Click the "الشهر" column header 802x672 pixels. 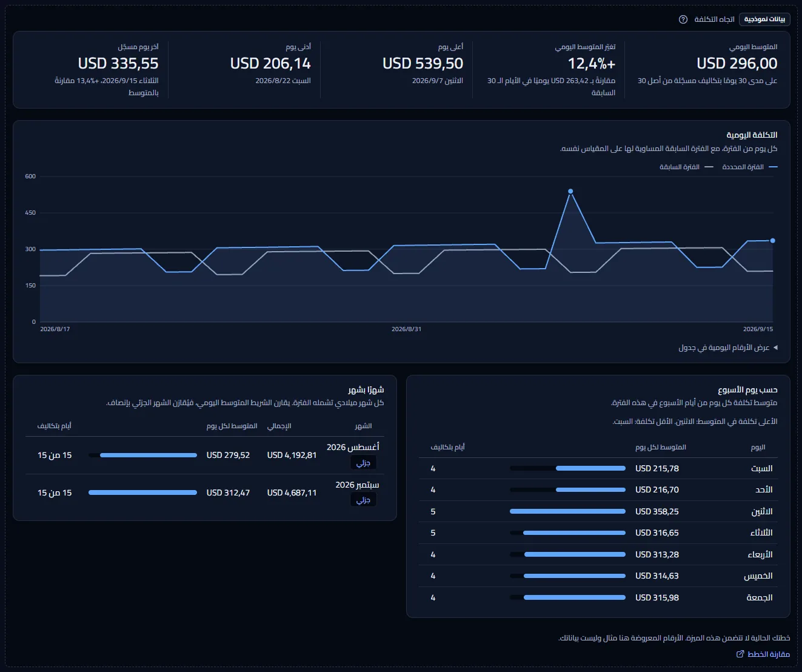pyautogui.click(x=363, y=426)
